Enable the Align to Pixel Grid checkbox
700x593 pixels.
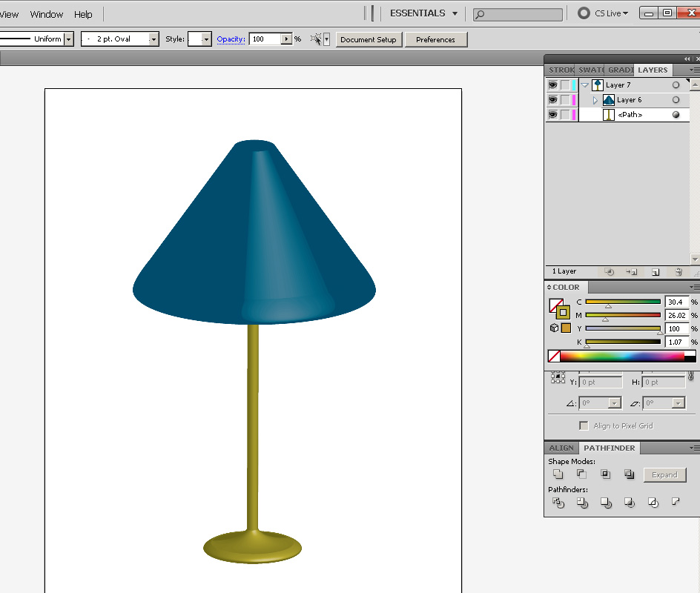(x=584, y=425)
